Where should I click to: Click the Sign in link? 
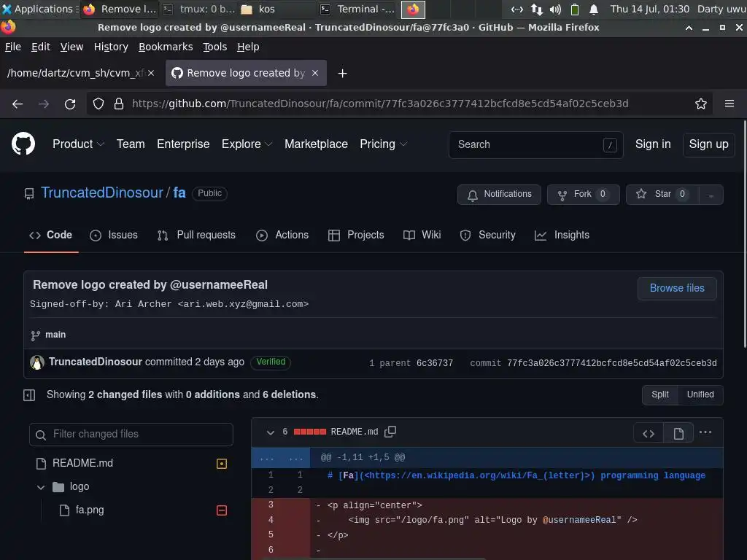coord(653,144)
